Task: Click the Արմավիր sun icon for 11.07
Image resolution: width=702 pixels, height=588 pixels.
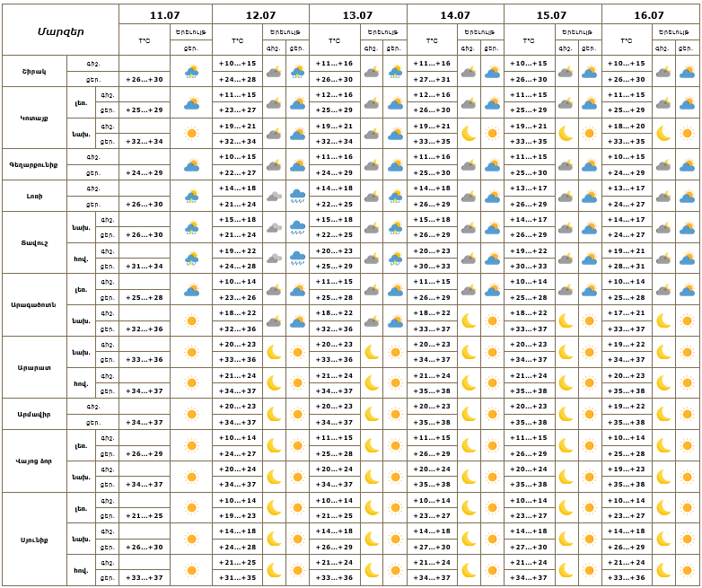Action: (x=191, y=414)
